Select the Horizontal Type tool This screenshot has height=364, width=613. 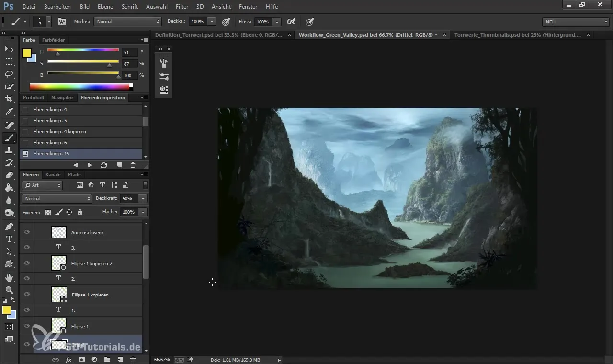9,239
